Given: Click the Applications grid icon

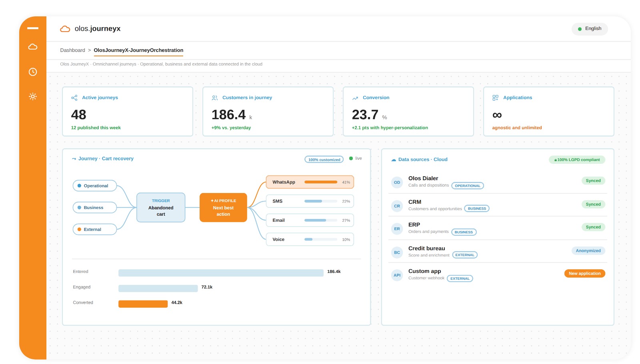Looking at the screenshot, I should [495, 98].
